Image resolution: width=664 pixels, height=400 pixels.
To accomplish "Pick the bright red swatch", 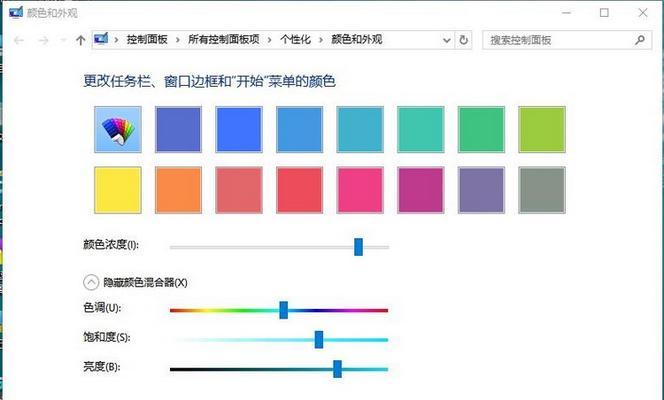I will [299, 190].
